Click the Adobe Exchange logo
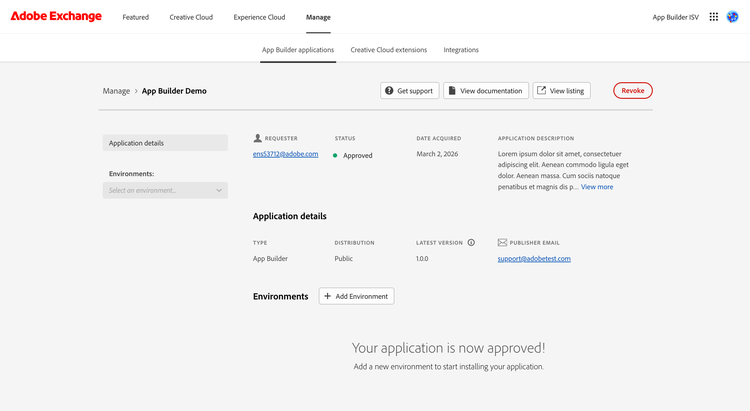Screen dimensions: 750x411 (x=56, y=16)
